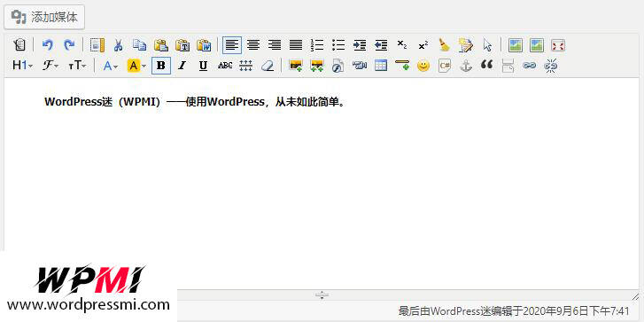Apply subscript formatting

click(402, 45)
